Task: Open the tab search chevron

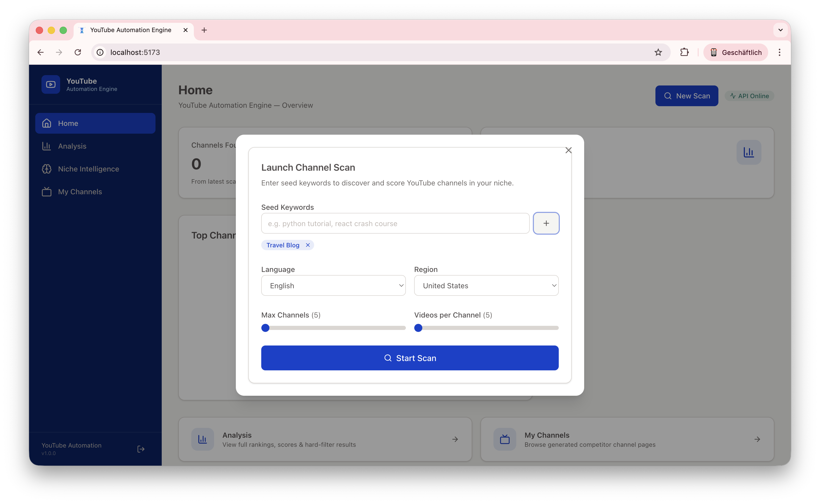Action: 780,30
